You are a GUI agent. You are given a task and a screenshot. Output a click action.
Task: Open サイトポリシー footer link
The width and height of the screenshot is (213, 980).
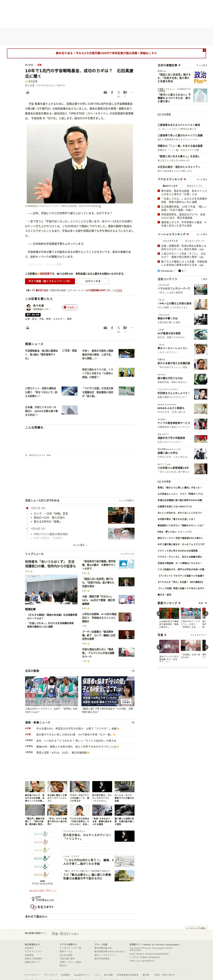click(32, 975)
